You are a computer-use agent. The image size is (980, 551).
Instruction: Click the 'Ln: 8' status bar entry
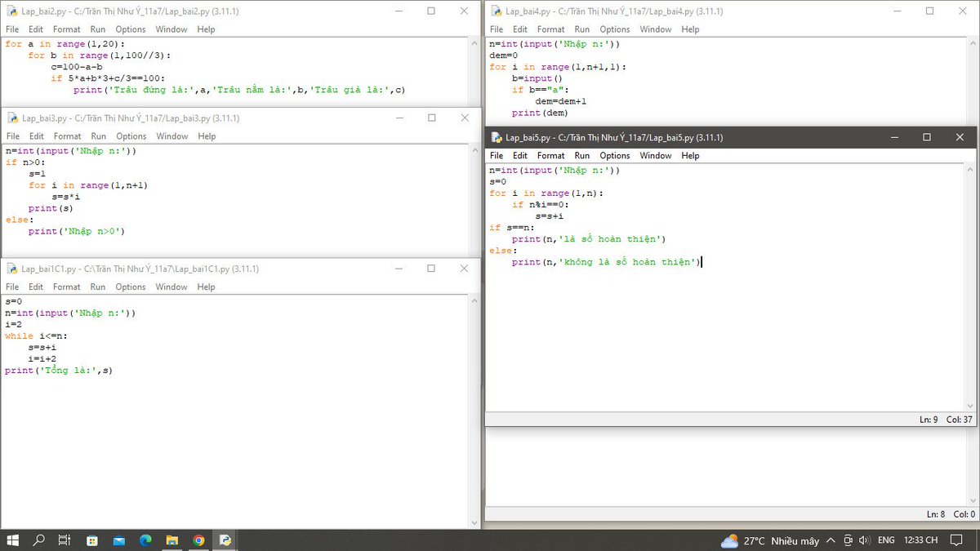pyautogui.click(x=936, y=514)
